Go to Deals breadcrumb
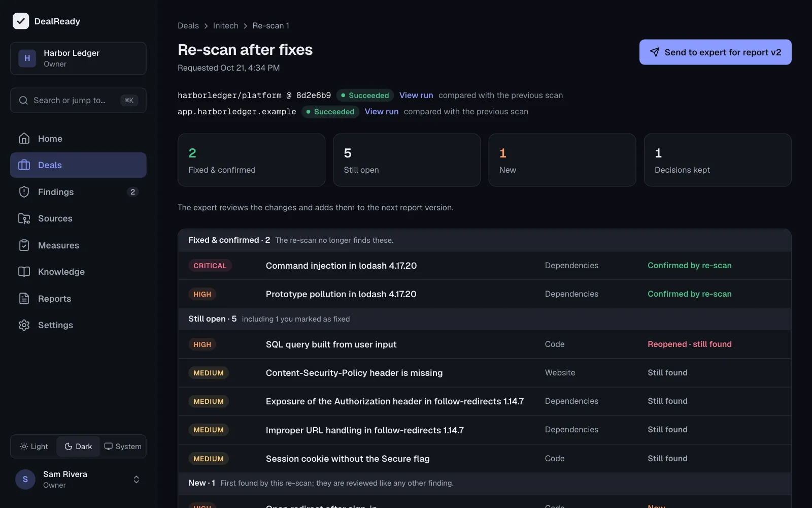This screenshot has height=508, width=812. tap(188, 26)
